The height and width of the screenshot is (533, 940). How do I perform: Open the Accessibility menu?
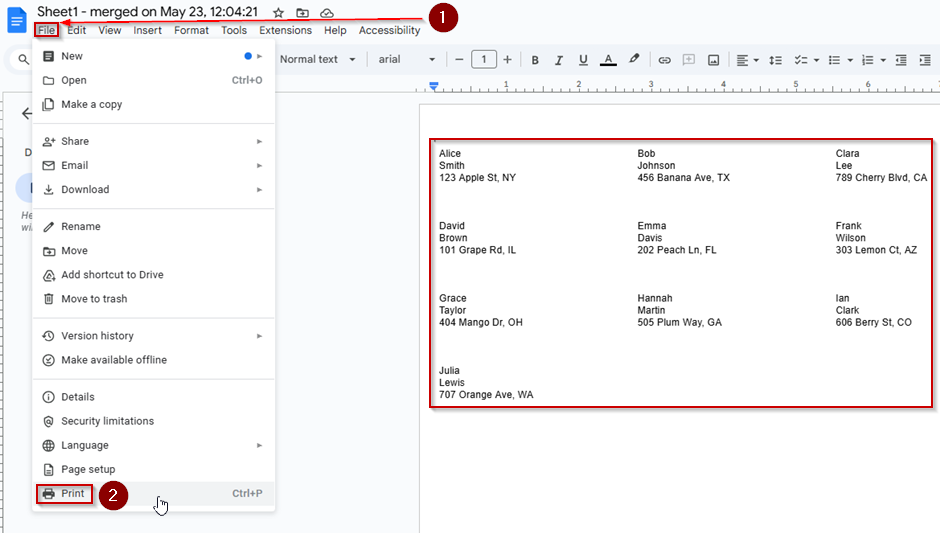click(390, 30)
